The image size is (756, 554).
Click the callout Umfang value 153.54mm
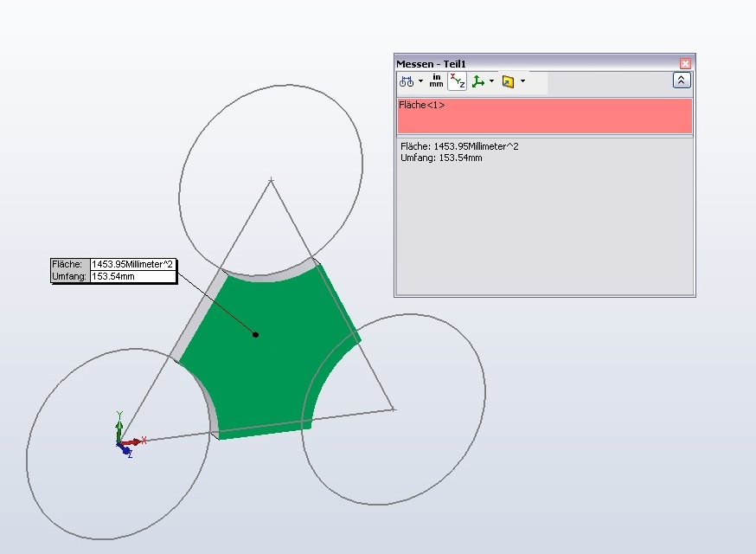pyautogui.click(x=132, y=276)
